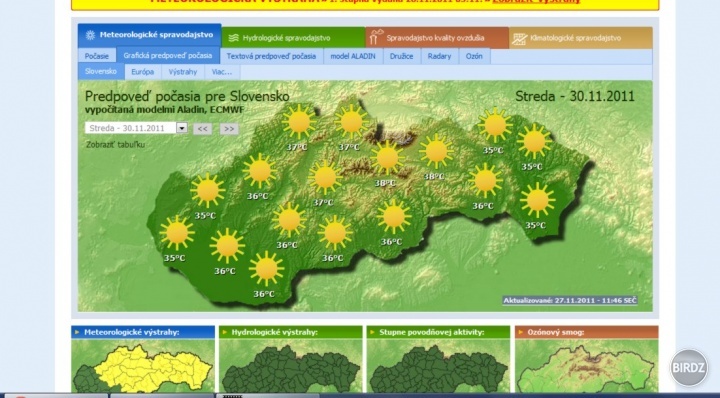
Task: Click easternmost sun icon with 35°C bottom
Action: (x=537, y=200)
